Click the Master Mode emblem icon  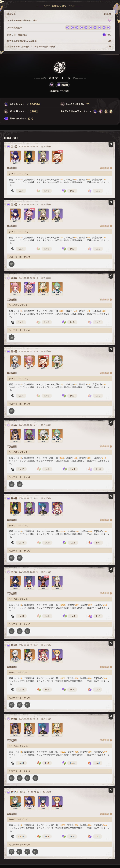60,67
